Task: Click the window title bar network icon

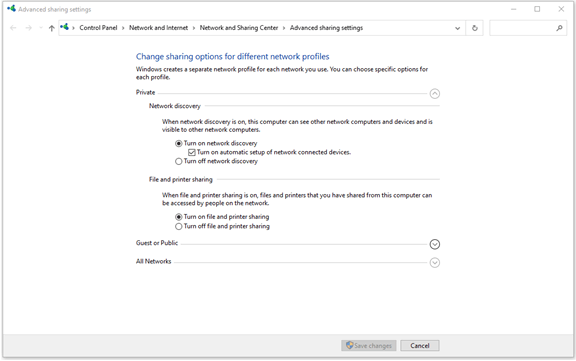Action: pyautogui.click(x=11, y=8)
